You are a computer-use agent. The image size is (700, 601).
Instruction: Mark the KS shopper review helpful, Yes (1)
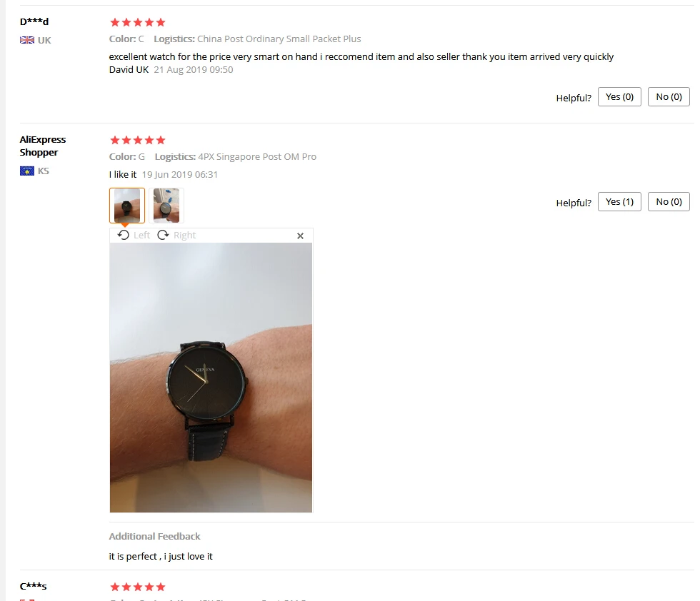(619, 202)
